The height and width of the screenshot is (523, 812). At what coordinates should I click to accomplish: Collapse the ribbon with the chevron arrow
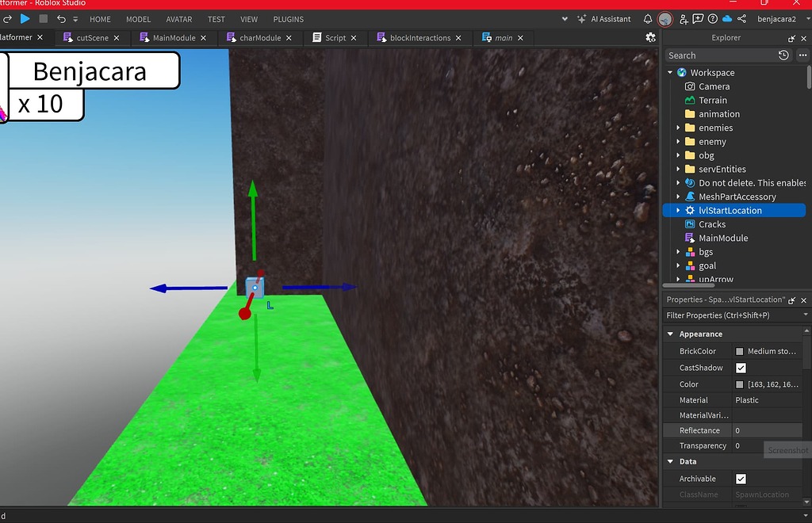pyautogui.click(x=565, y=19)
